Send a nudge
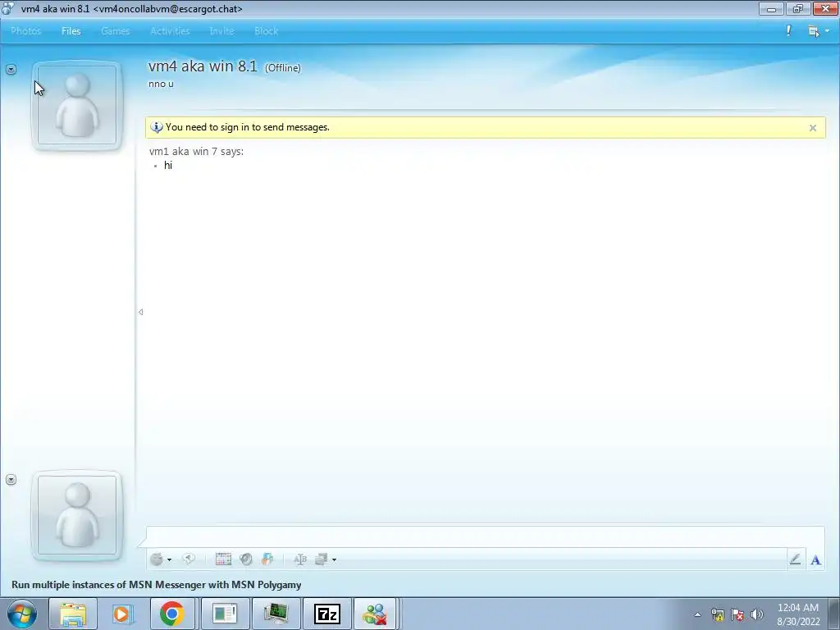The width and height of the screenshot is (840, 630). point(189,559)
